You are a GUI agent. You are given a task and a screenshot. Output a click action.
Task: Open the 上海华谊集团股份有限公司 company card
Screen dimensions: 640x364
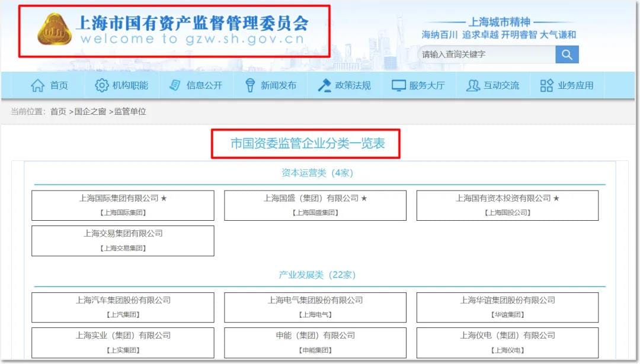[507, 307]
